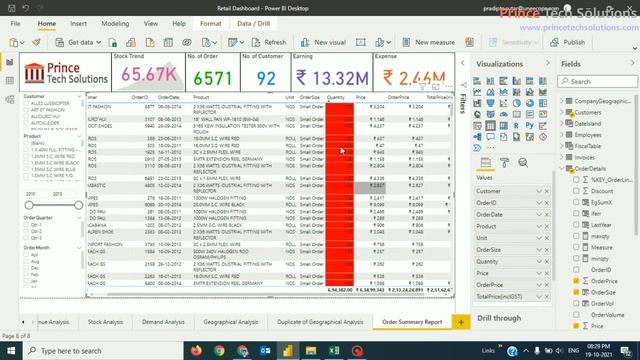Expand the Invoices table in Fields
Image resolution: width=640 pixels, height=360 pixels.
562,157
